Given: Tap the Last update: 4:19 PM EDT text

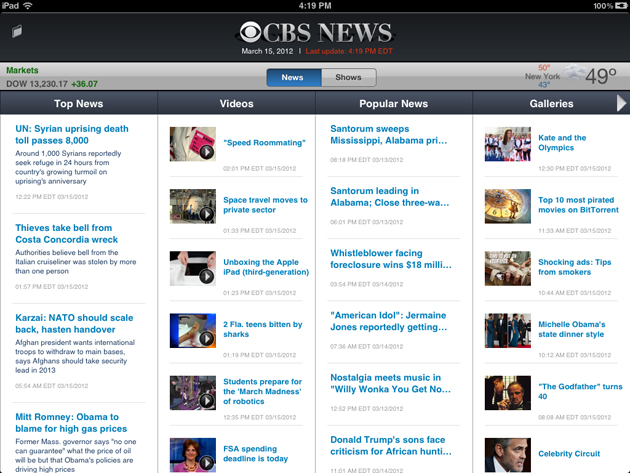Looking at the screenshot, I should (349, 51).
